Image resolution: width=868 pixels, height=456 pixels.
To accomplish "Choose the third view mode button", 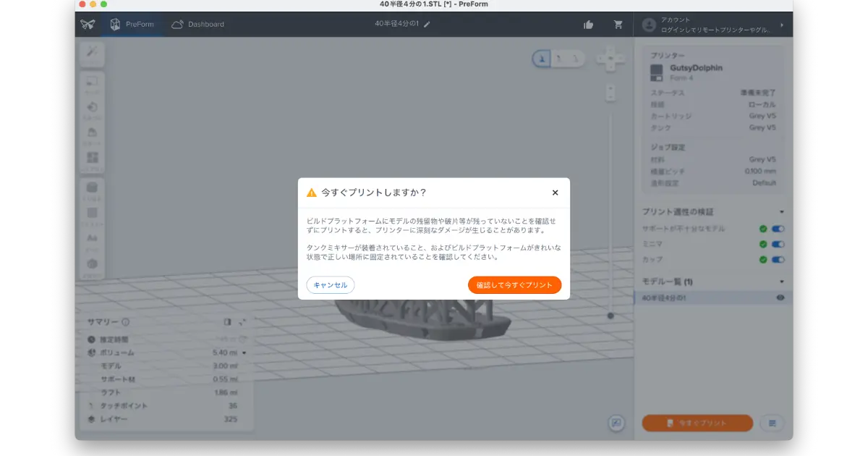I will point(575,59).
